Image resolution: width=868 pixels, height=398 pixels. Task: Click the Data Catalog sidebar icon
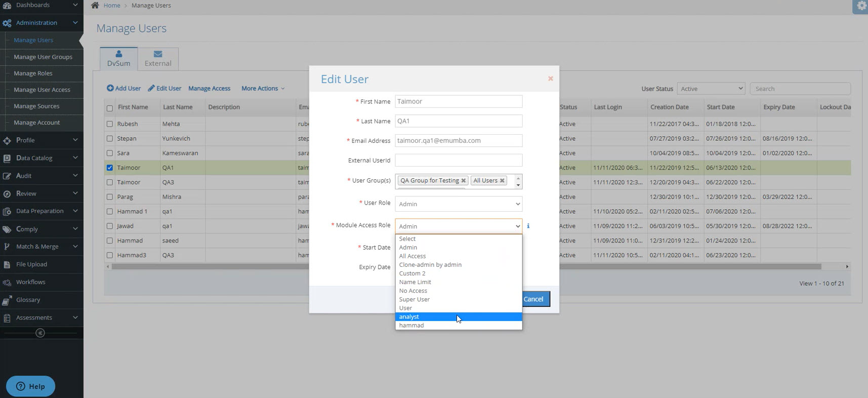[7, 158]
